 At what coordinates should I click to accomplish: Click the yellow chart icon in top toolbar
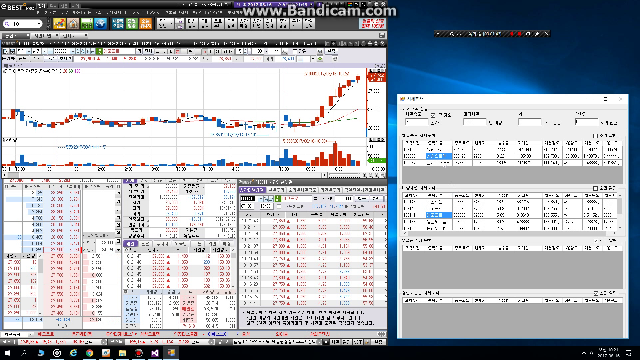click(59, 24)
